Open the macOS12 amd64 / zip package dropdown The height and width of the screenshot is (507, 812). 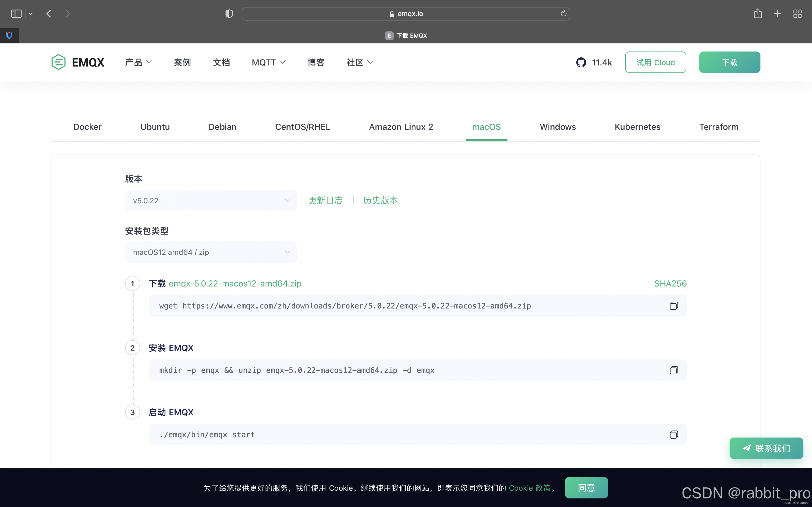pos(211,252)
